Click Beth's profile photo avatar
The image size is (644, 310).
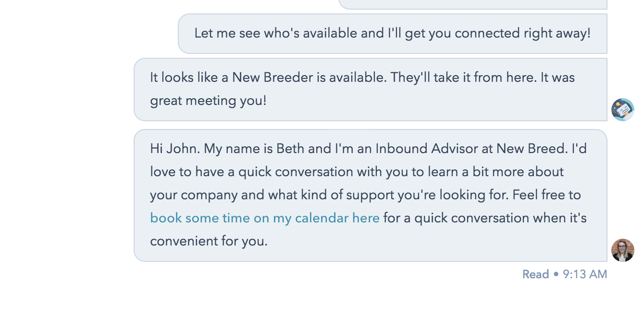(x=622, y=250)
